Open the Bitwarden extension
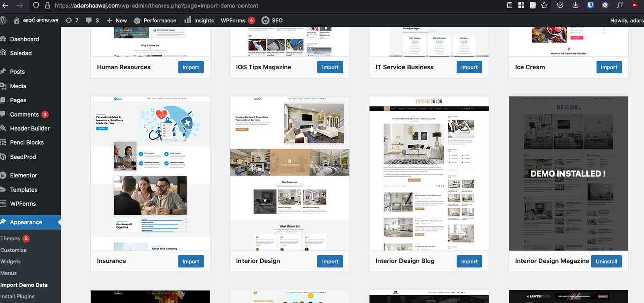 pyautogui.click(x=590, y=5)
